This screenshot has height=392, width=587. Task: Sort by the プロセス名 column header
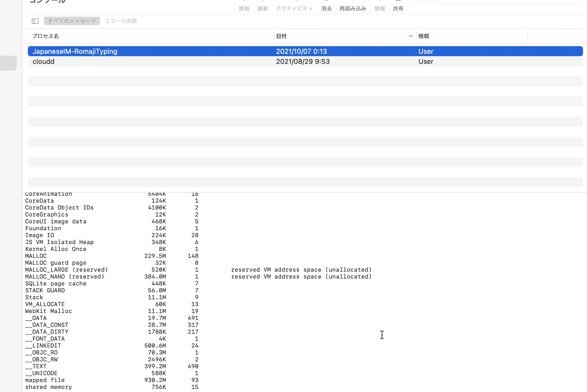coord(46,36)
